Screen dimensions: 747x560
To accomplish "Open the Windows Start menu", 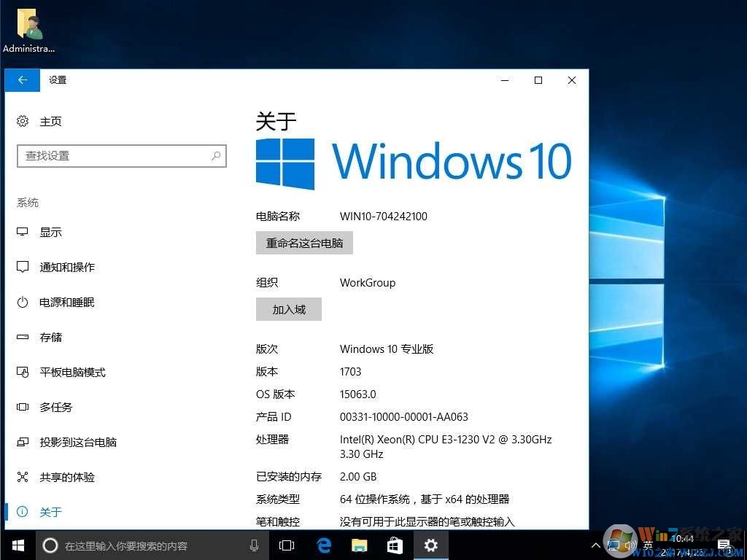I will [x=18, y=545].
